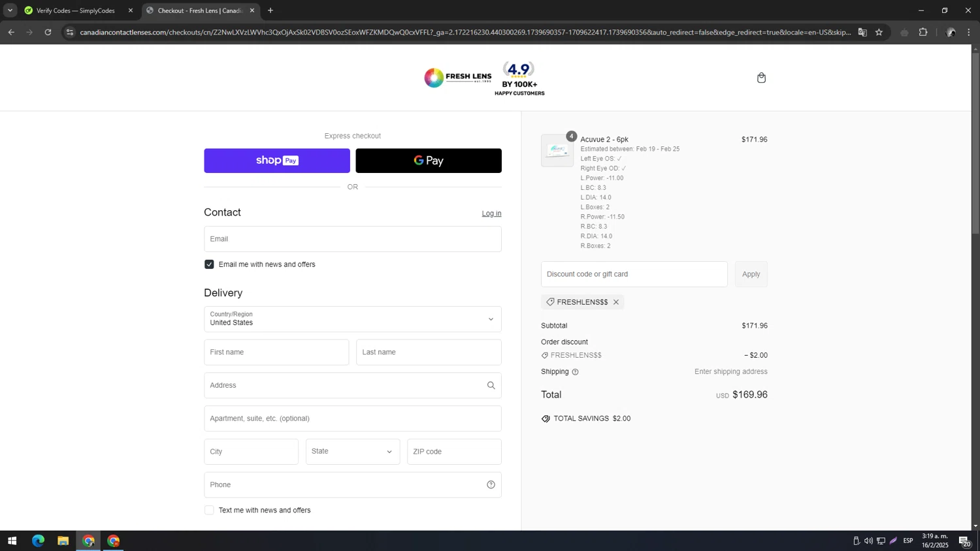This screenshot has width=980, height=551.
Task: Click the volume icon in system tray
Action: click(x=868, y=541)
